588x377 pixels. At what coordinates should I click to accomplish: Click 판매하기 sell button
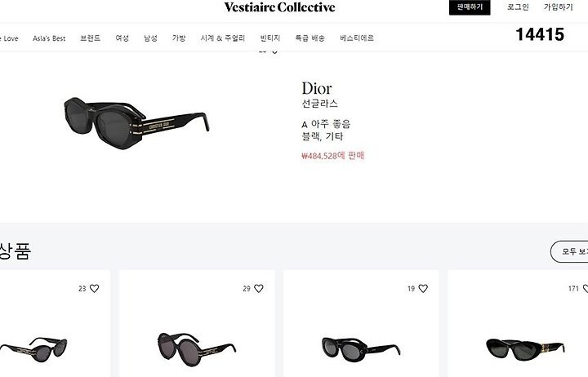point(470,7)
